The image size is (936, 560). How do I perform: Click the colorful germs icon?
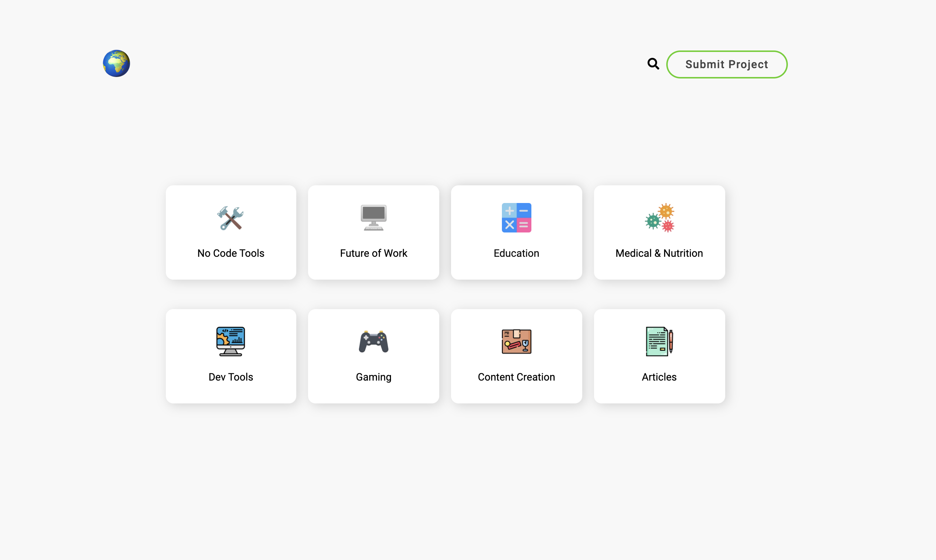[659, 218]
